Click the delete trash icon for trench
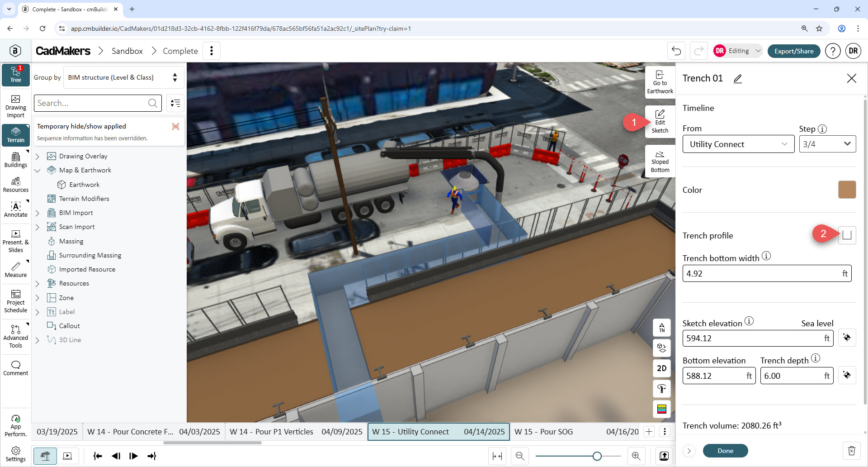Viewport: 868px width, 467px height. point(851,451)
